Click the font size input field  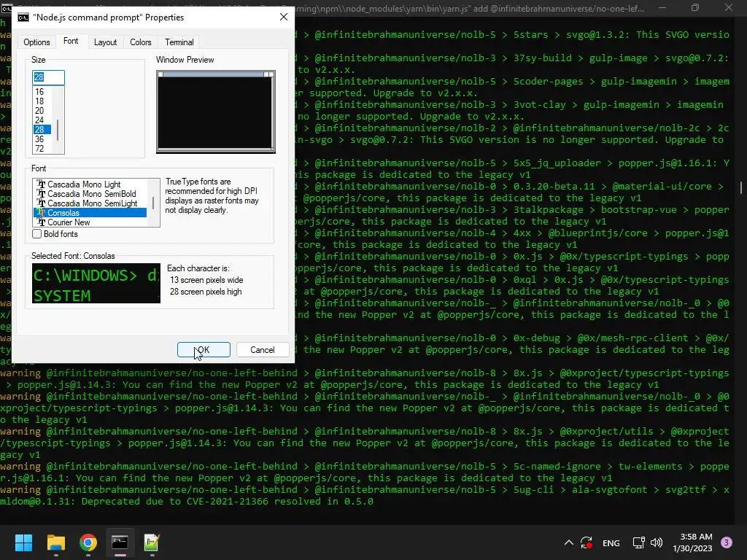(x=48, y=77)
